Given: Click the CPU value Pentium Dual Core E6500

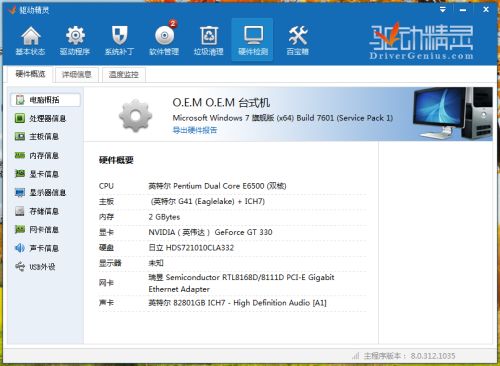Looking at the screenshot, I should pos(217,186).
